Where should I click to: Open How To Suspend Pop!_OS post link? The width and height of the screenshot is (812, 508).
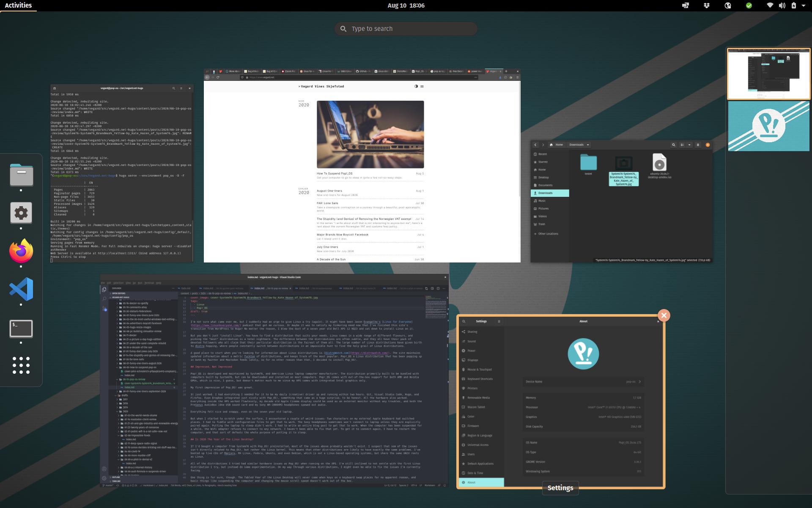coord(335,174)
